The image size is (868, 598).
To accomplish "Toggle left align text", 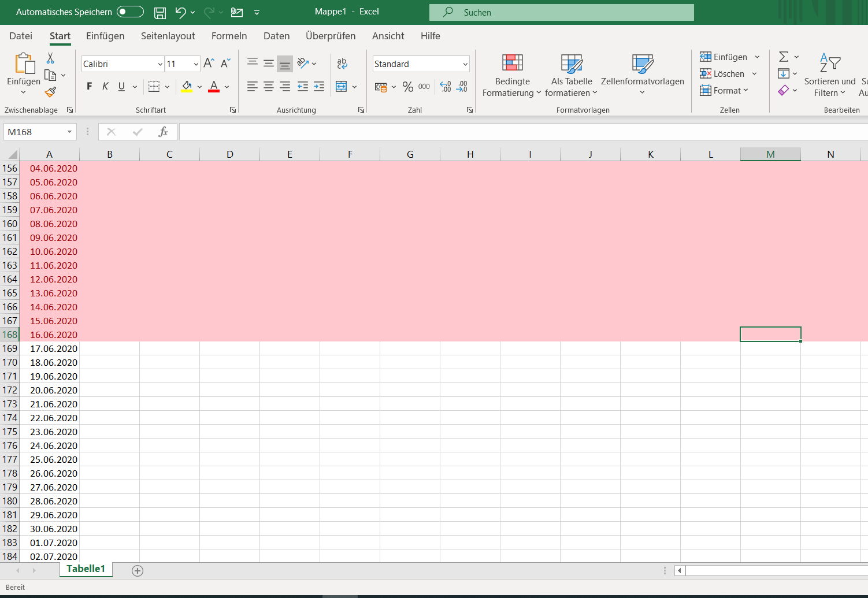I will pos(253,87).
